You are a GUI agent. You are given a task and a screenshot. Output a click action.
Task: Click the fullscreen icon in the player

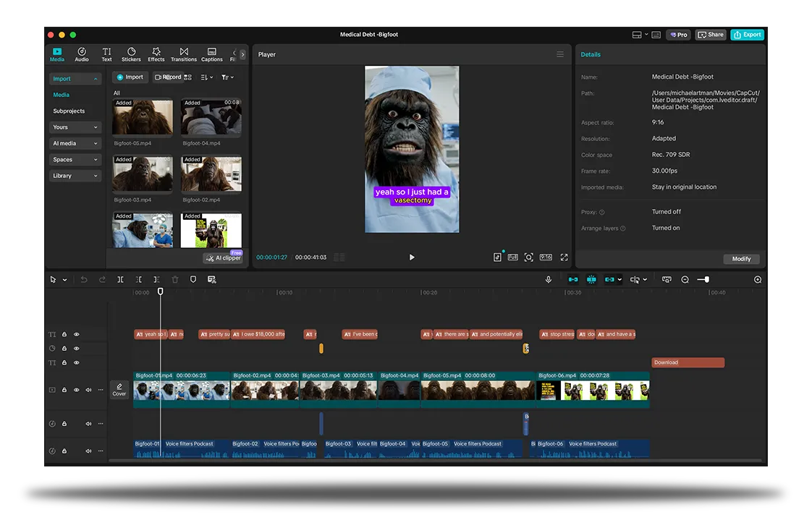coord(564,257)
